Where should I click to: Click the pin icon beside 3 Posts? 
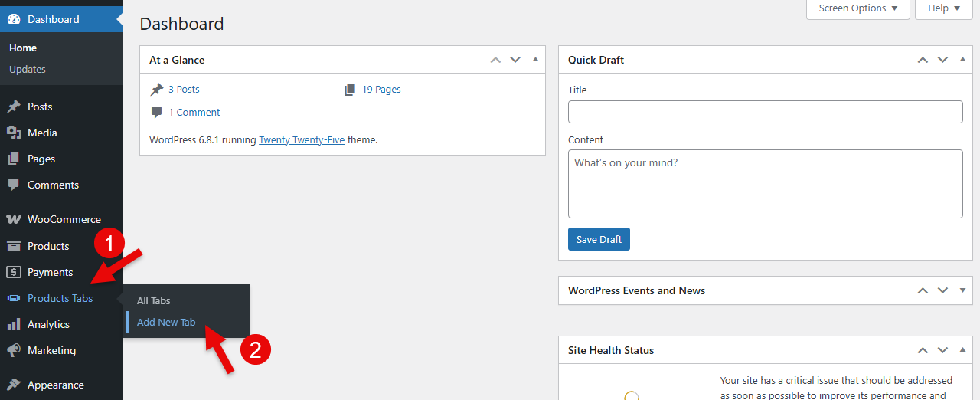tap(157, 90)
